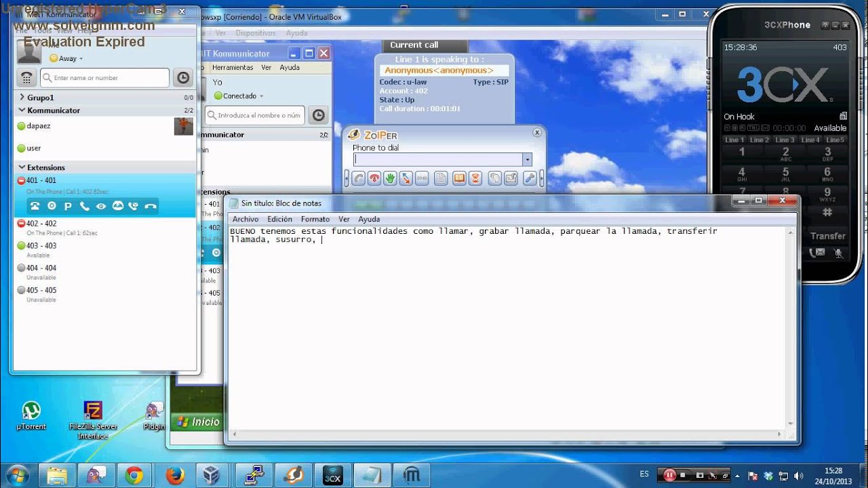Dial 2 on the 3CXPhone keypad

coord(785,155)
